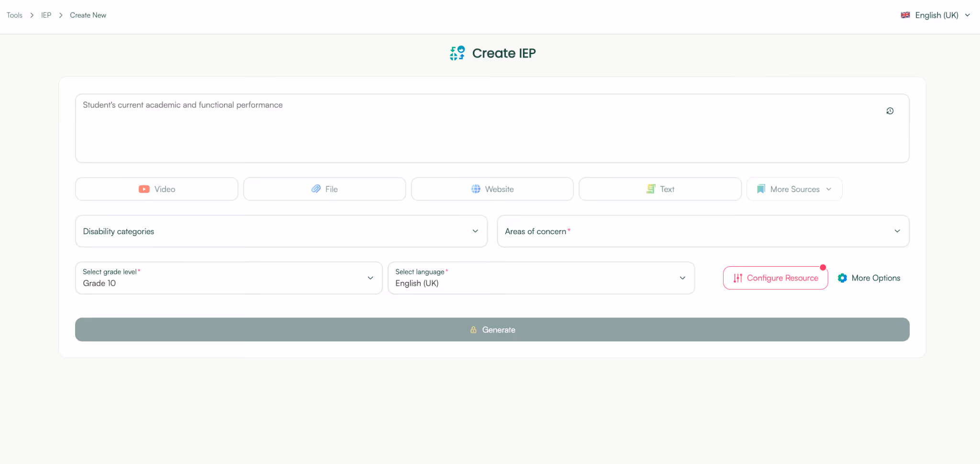This screenshot has width=980, height=464.
Task: Click the Generate button
Action: click(492, 329)
